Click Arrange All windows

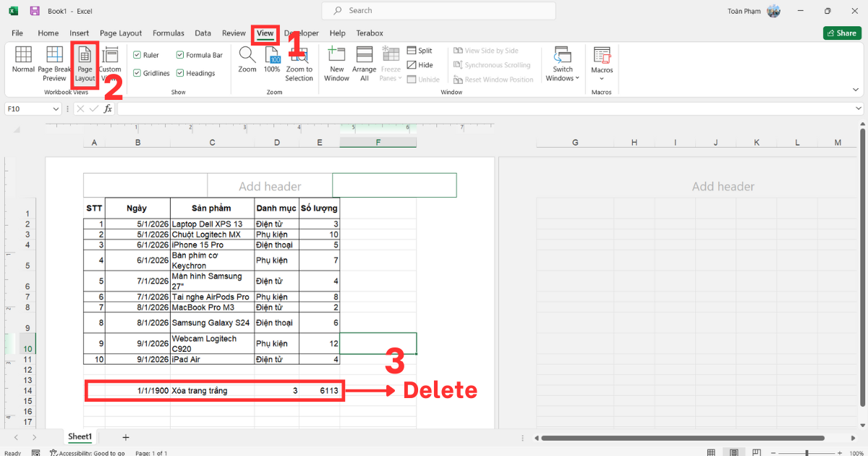point(365,64)
